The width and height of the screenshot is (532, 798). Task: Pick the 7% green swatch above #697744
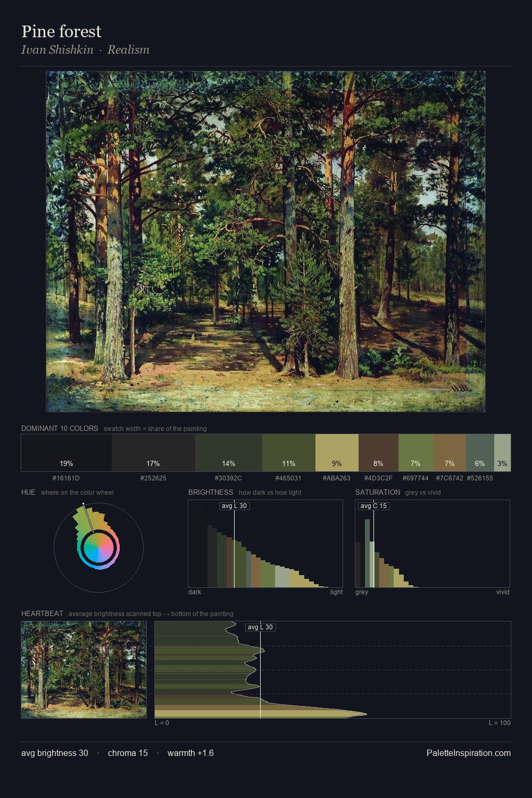(415, 453)
